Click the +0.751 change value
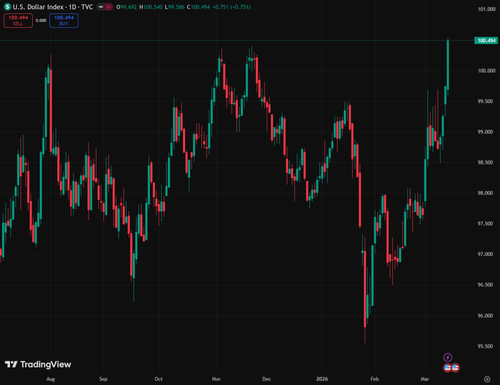 pos(220,7)
